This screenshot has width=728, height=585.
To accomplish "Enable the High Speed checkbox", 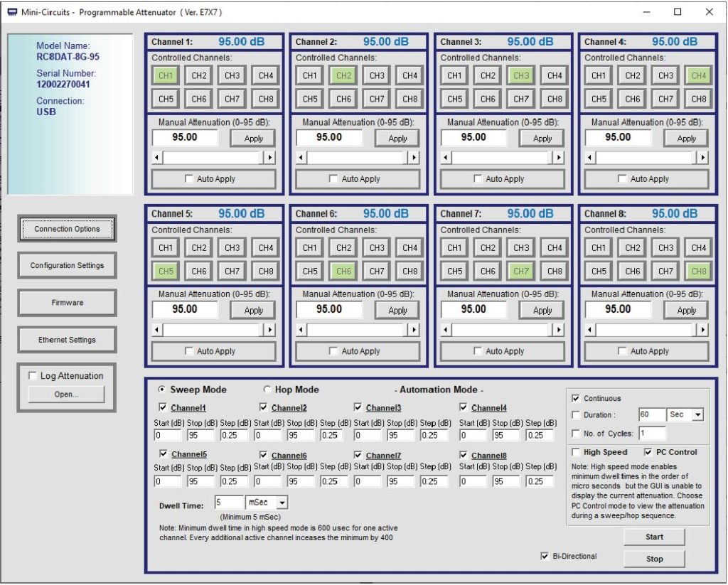I will [576, 452].
